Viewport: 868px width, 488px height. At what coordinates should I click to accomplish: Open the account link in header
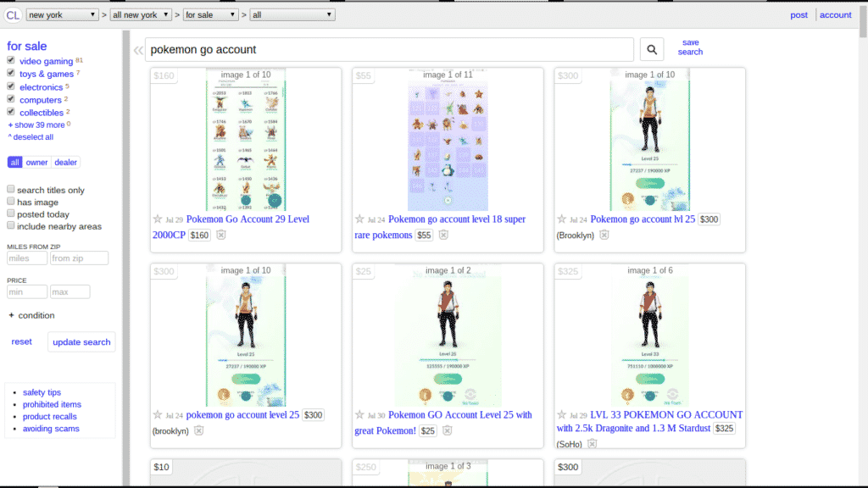pos(835,15)
